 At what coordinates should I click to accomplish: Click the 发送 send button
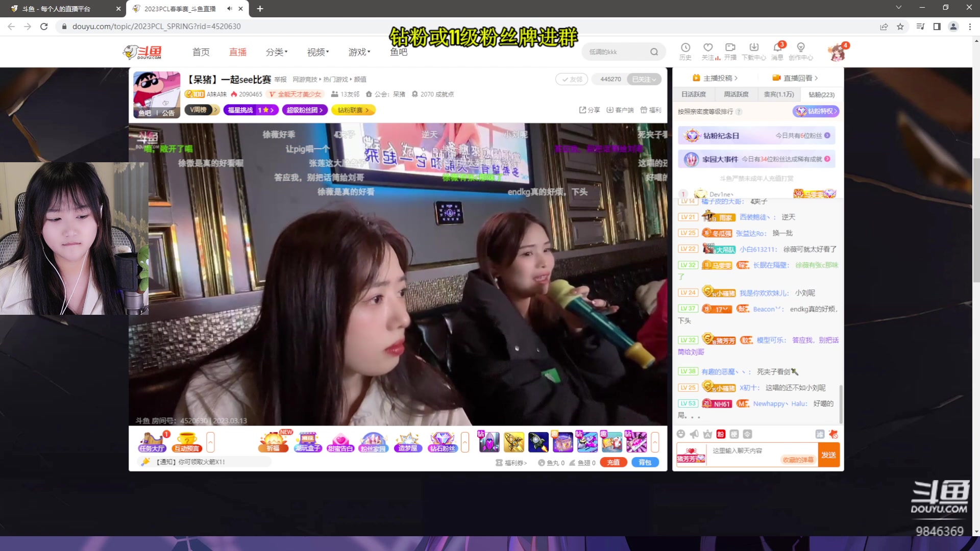click(829, 455)
